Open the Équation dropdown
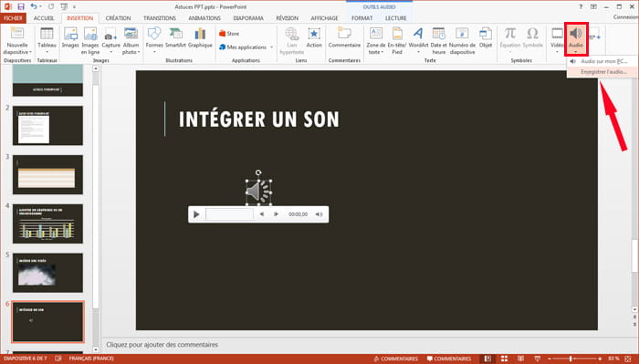The image size is (639, 364). pos(510,40)
